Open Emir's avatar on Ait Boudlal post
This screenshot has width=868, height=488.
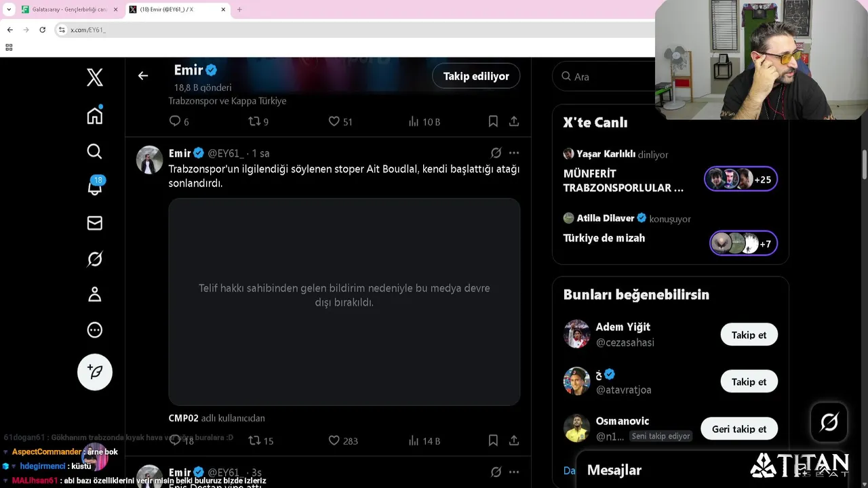tap(150, 160)
